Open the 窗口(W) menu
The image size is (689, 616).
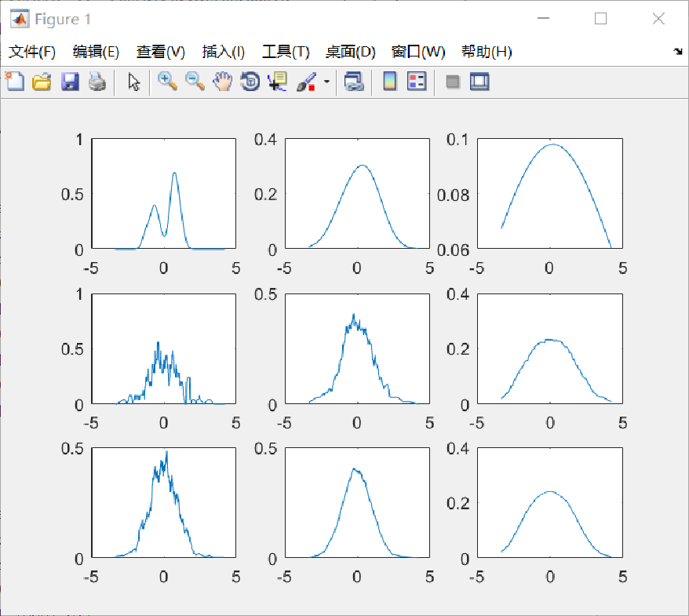(418, 52)
